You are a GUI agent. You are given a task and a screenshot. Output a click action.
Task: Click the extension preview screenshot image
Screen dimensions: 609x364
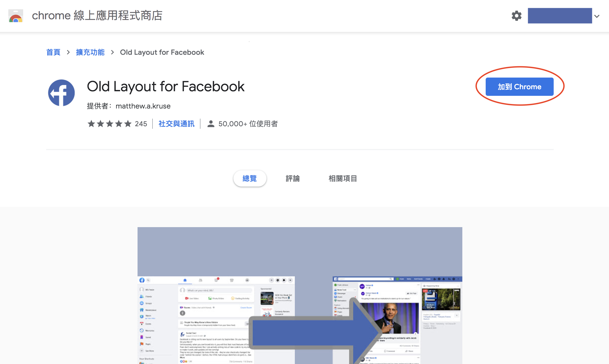click(300, 295)
